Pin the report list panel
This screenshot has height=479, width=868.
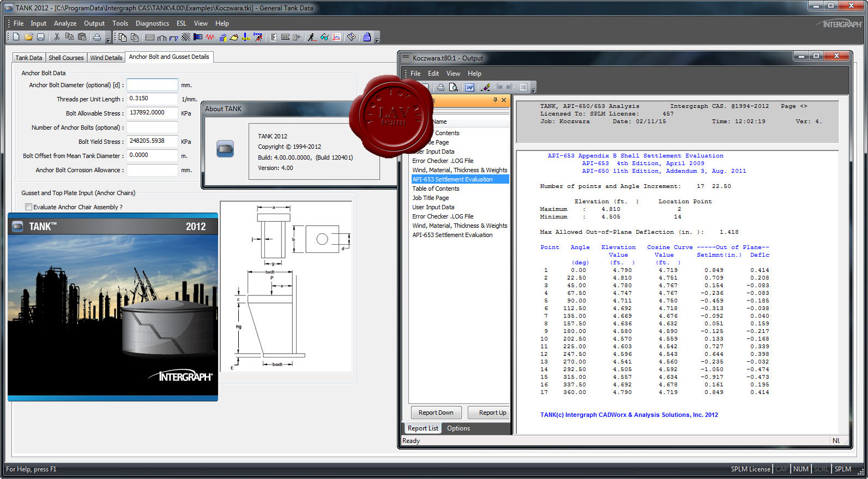pos(495,100)
